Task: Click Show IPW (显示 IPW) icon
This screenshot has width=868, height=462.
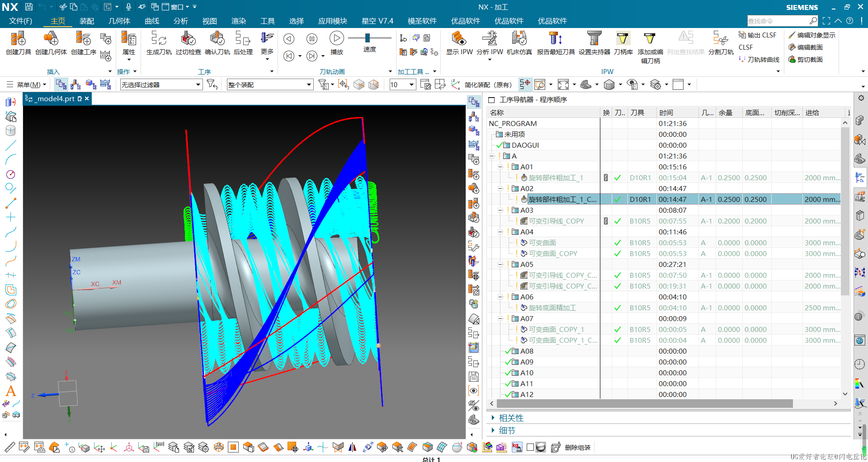Action: 459,43
